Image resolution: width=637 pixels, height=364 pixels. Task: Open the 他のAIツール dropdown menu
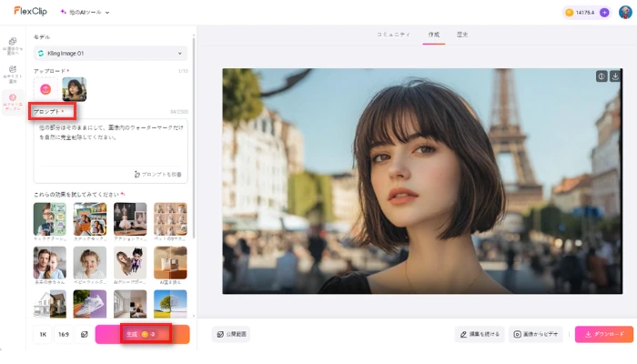85,13
